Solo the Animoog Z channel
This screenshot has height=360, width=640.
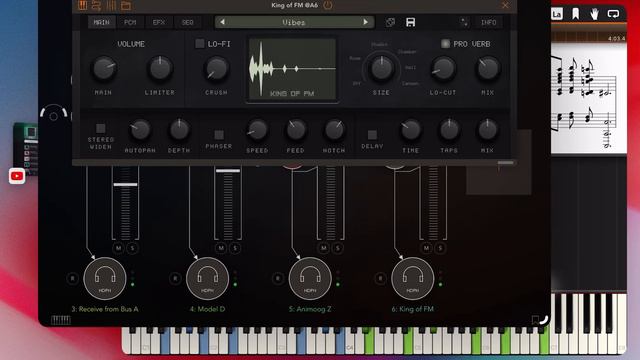coord(338,248)
